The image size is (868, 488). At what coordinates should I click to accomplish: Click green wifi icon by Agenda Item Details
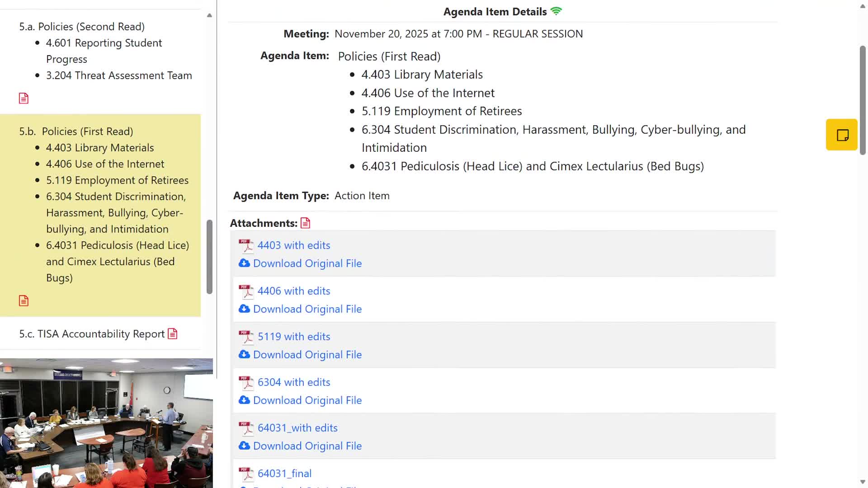556,11
